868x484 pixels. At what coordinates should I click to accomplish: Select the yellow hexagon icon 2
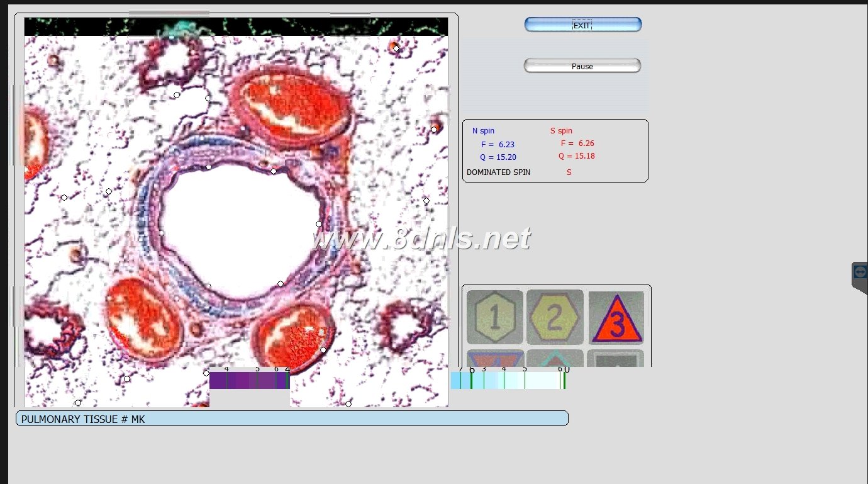point(554,317)
